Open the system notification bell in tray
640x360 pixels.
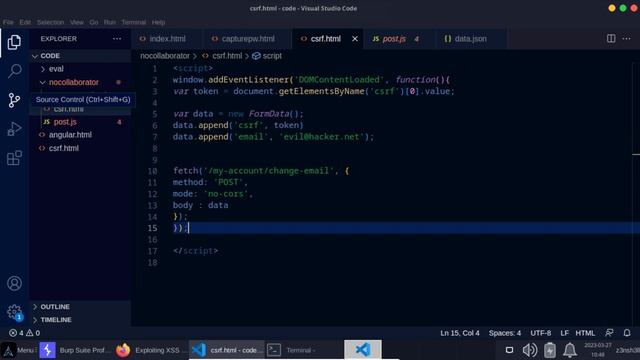pos(570,350)
